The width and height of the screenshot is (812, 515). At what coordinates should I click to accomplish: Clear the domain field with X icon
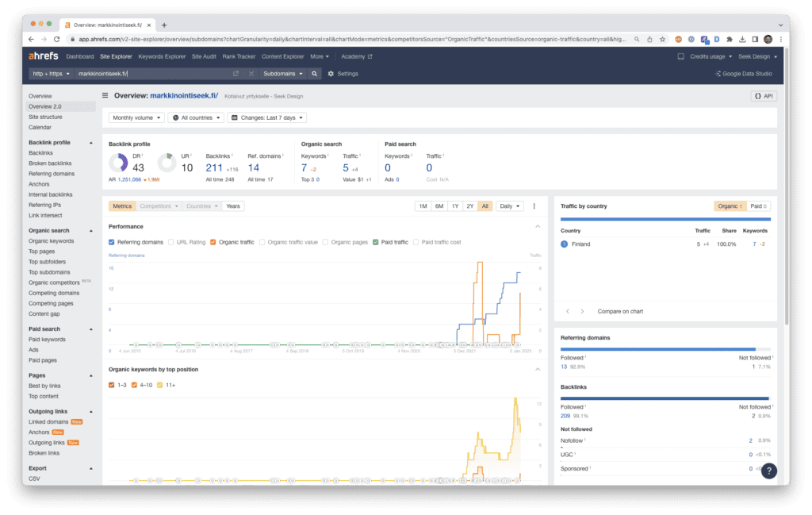(251, 74)
